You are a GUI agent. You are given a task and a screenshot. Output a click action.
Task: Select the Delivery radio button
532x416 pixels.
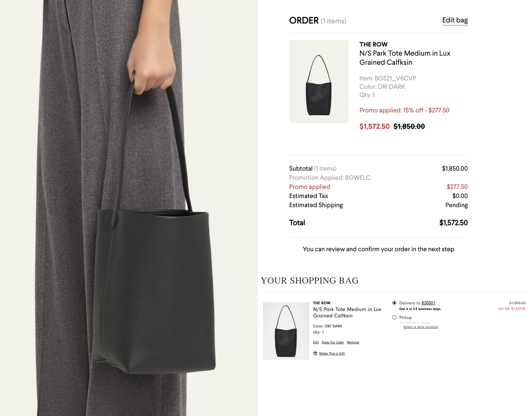coord(394,303)
